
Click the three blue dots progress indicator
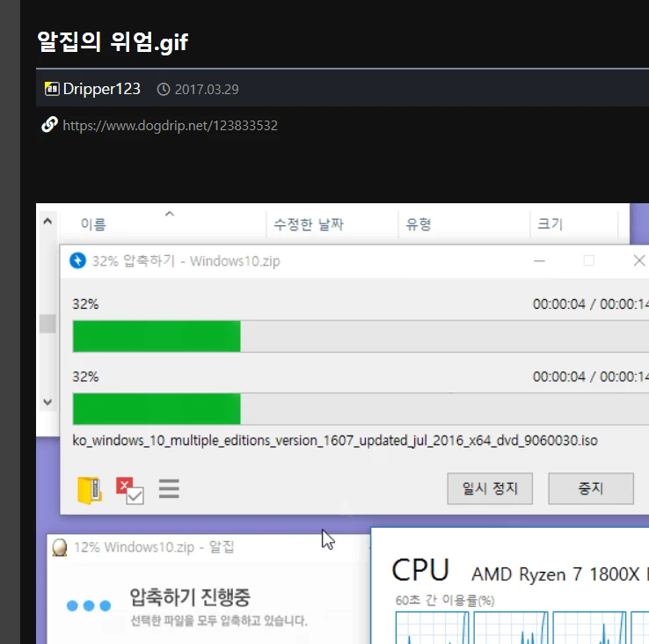pyautogui.click(x=89, y=605)
